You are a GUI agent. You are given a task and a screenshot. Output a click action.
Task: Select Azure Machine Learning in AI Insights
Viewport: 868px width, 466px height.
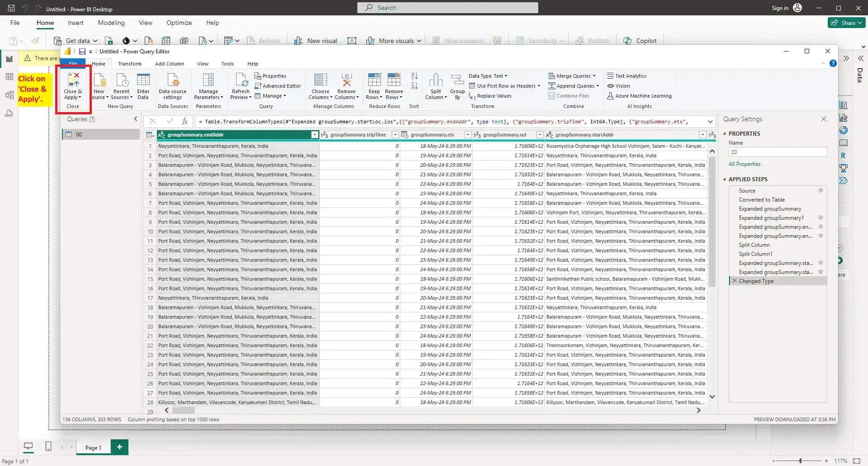tap(639, 95)
